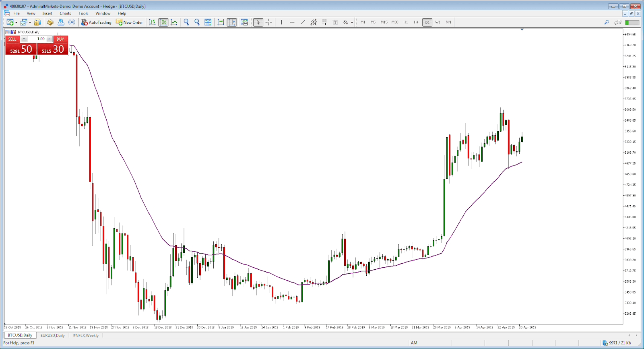The height and width of the screenshot is (349, 644).
Task: Toggle the one-click trading panel icon
Action: 8,32
